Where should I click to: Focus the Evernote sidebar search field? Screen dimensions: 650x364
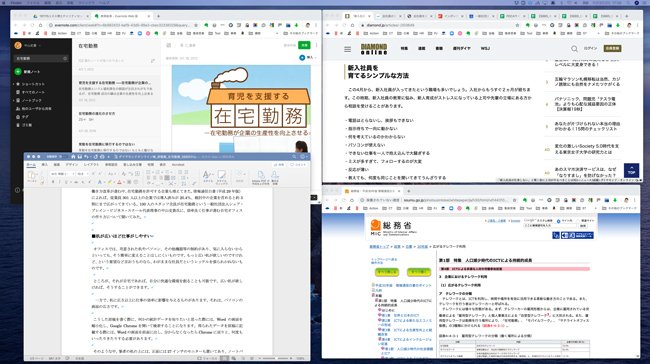(41, 58)
